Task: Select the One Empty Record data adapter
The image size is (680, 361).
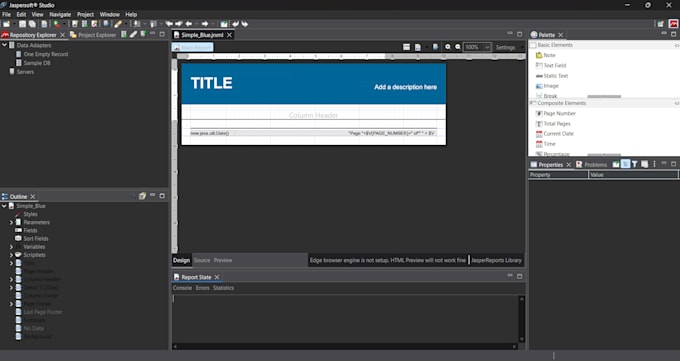Action: (x=42, y=54)
